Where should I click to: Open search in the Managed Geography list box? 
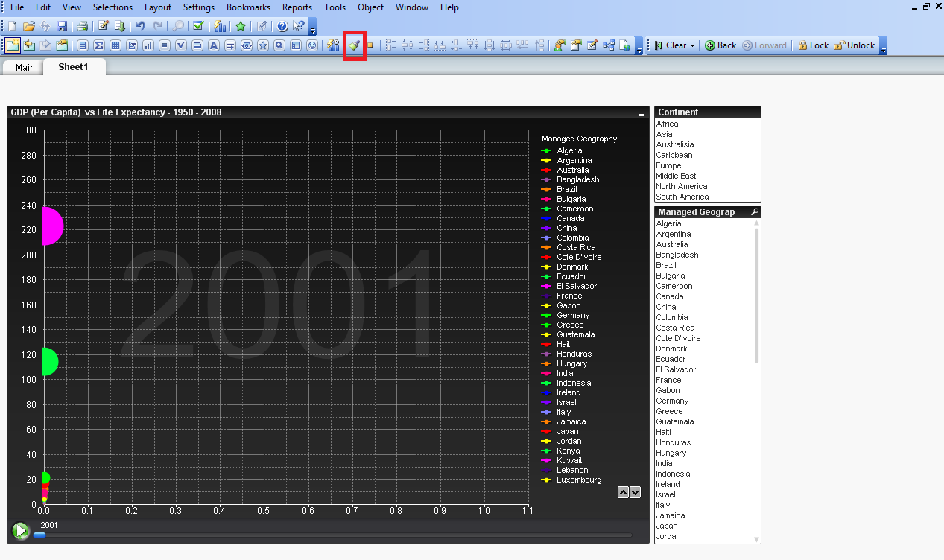[x=755, y=212]
